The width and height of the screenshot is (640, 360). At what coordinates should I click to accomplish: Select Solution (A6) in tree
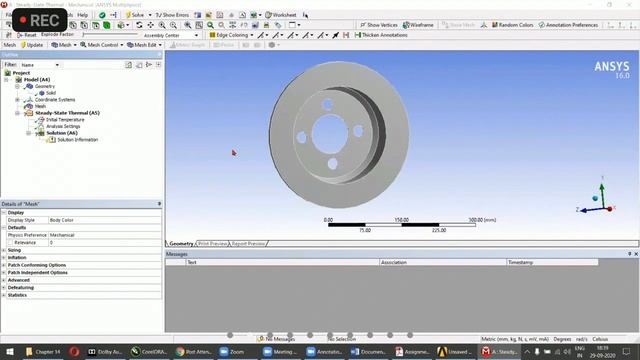click(62, 133)
